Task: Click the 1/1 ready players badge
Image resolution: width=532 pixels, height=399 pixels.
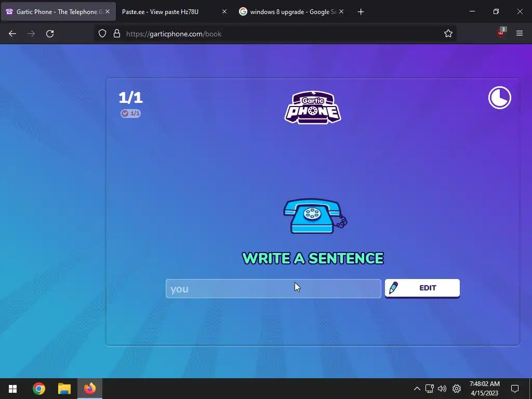Action: click(130, 113)
